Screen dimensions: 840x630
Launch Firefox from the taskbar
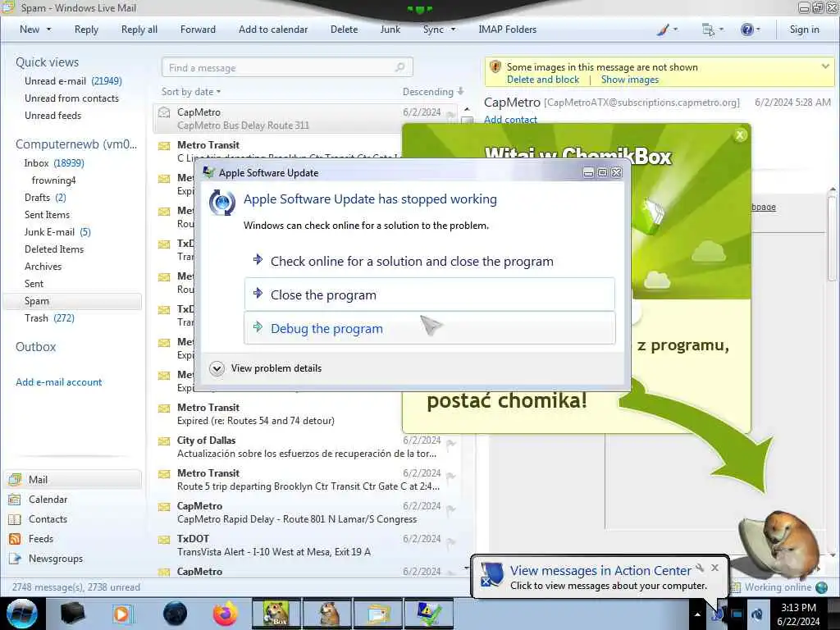[x=225, y=614]
